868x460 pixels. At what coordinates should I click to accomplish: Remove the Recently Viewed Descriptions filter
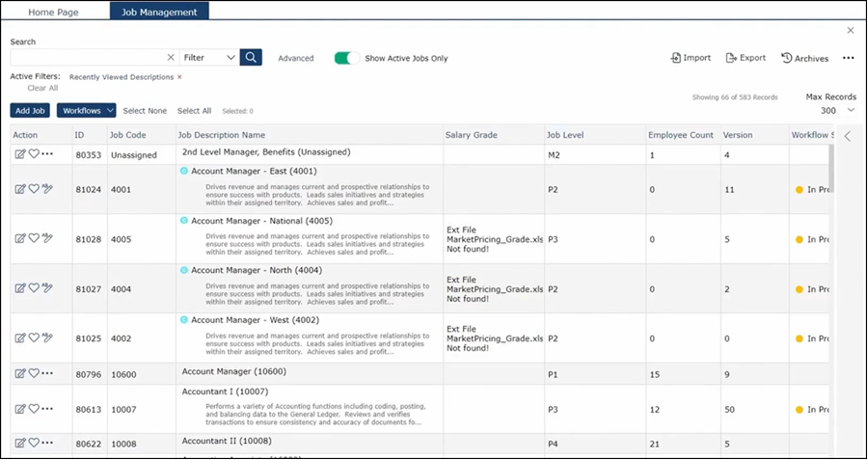(179, 76)
